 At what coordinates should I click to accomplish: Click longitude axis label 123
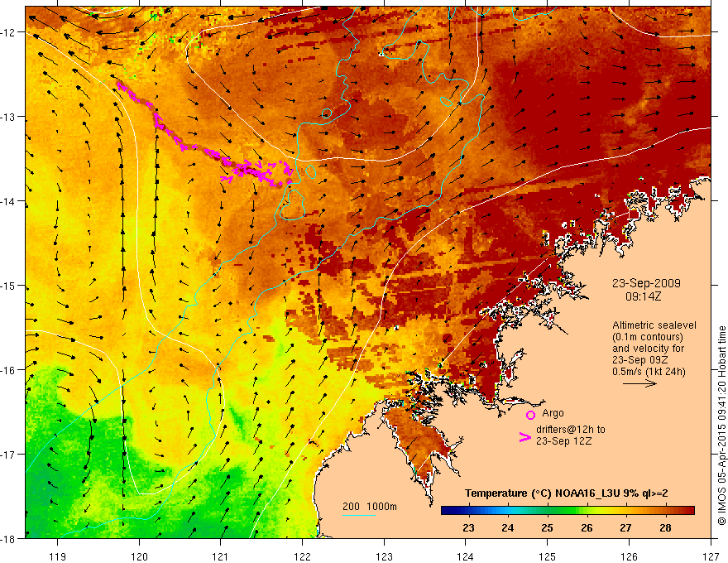pos(384,556)
